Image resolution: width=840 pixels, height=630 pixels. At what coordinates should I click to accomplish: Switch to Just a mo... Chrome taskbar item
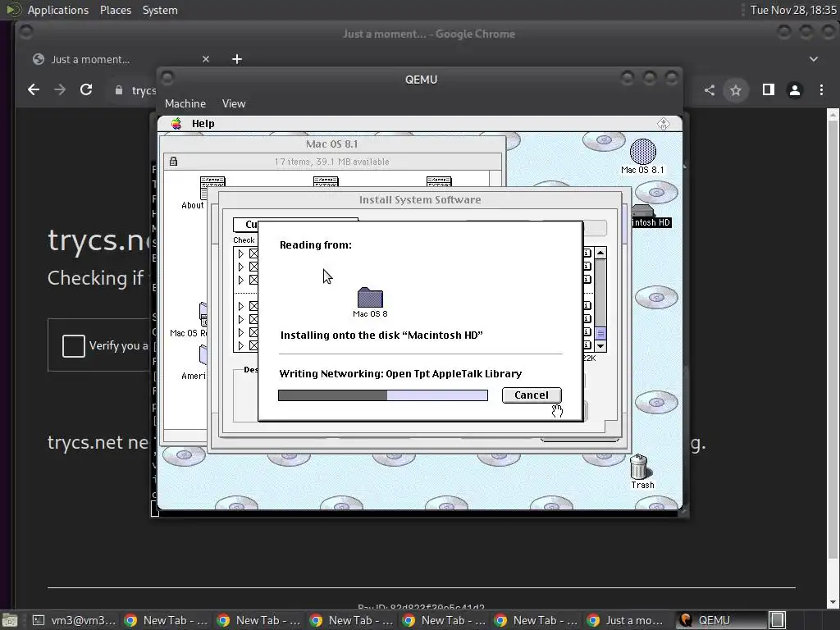(626, 620)
